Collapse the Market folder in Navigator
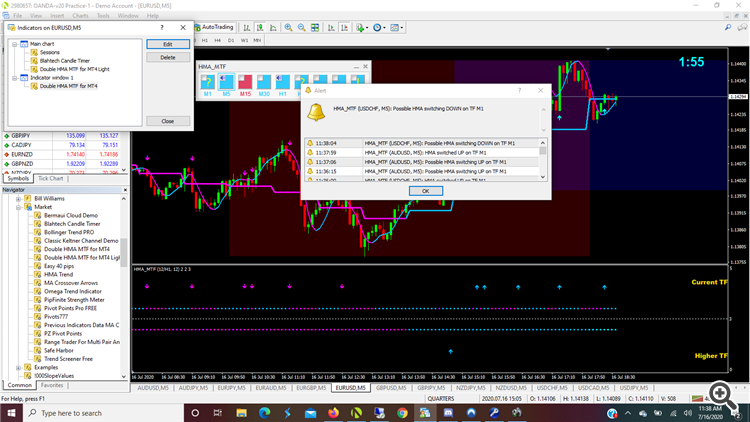The image size is (750, 422). point(18,207)
